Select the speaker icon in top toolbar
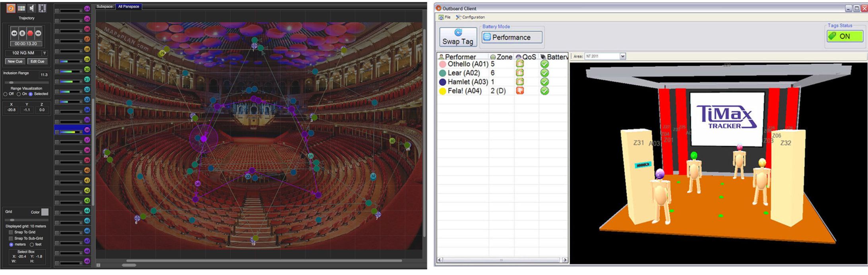 tap(32, 8)
